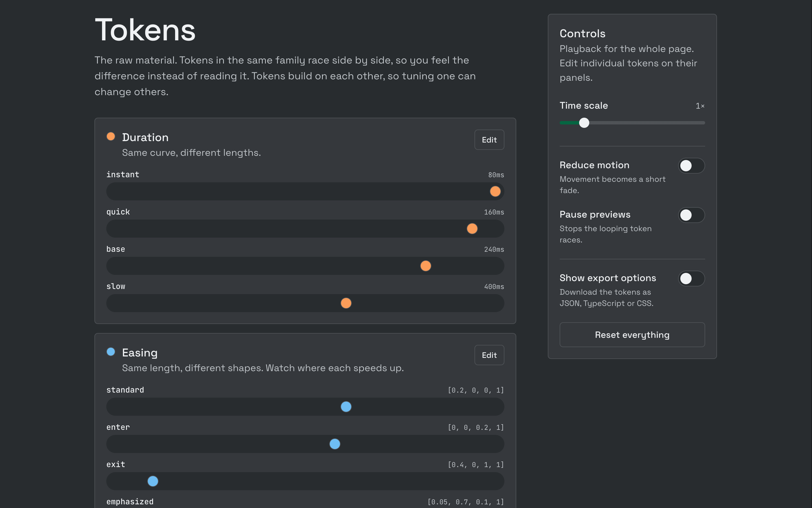Screen dimensions: 812x508
Task: Click the blue ball in enter track
Action: (335, 444)
